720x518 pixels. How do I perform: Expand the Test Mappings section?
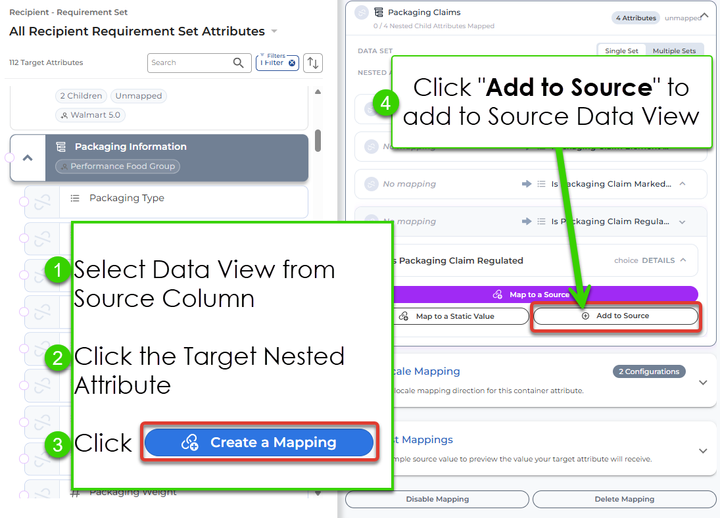[703, 451]
